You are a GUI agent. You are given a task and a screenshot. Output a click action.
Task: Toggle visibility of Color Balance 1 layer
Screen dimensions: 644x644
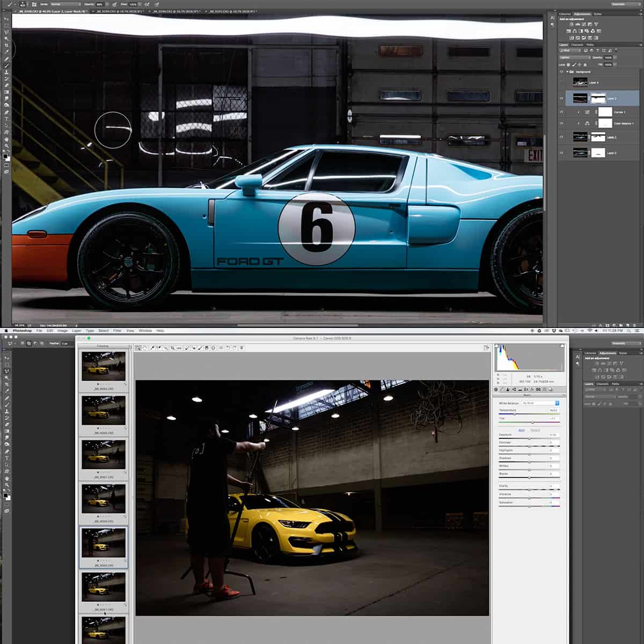pyautogui.click(x=561, y=123)
